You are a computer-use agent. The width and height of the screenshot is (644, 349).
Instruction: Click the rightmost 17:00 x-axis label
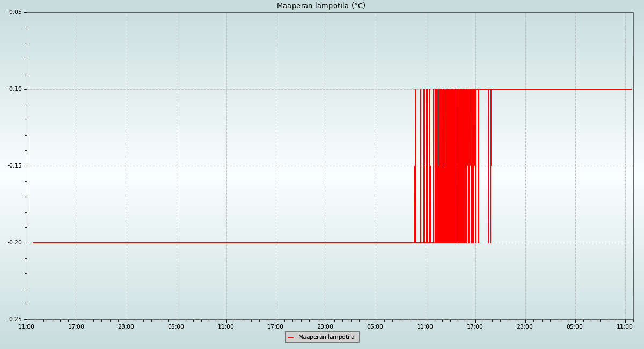click(475, 326)
